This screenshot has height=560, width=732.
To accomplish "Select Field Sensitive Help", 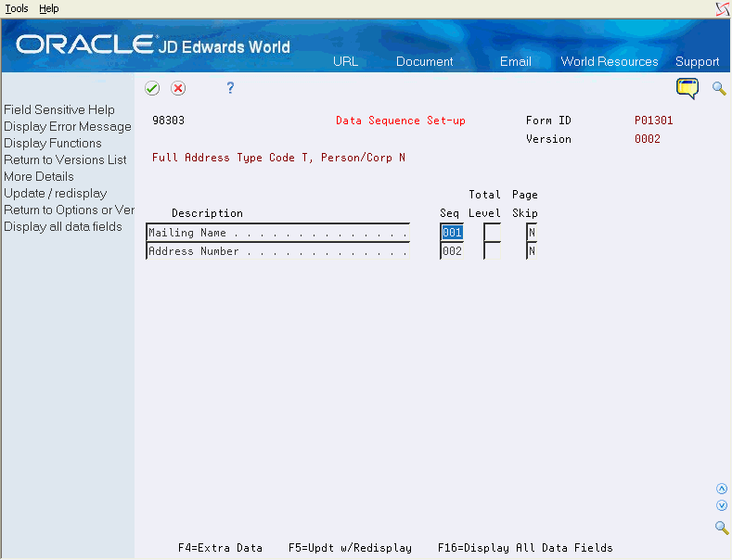I will 59,109.
